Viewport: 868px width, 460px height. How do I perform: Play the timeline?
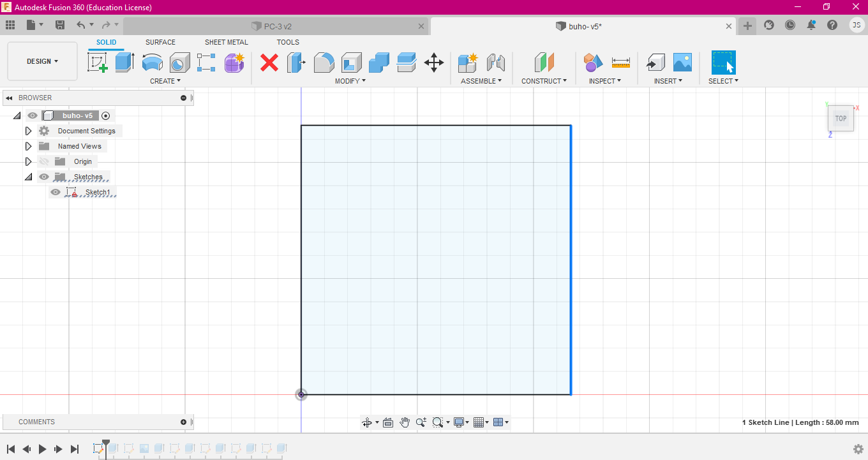coord(42,449)
